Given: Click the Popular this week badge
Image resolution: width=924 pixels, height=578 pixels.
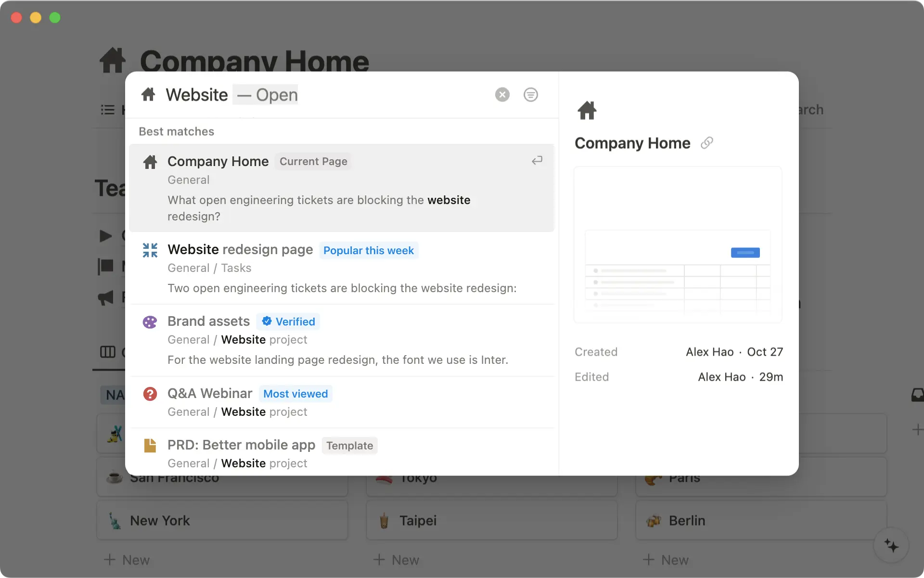Looking at the screenshot, I should [368, 251].
